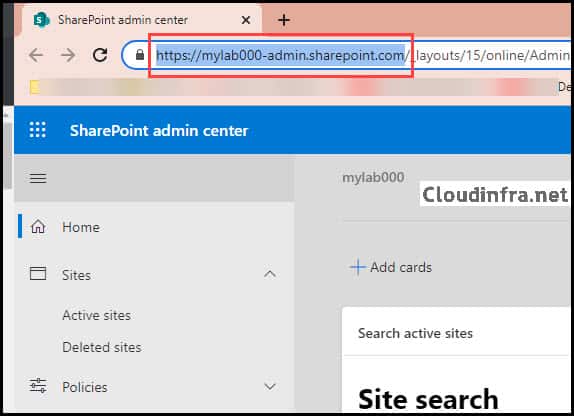Viewport: 574px width, 416px height.
Task: Click the Sites window icon in sidebar
Action: coord(38,274)
